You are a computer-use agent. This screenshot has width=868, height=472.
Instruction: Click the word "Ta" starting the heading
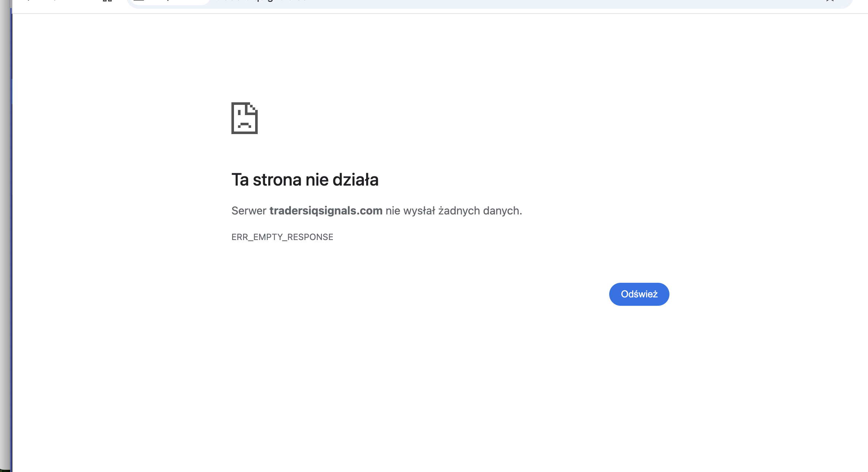click(240, 180)
